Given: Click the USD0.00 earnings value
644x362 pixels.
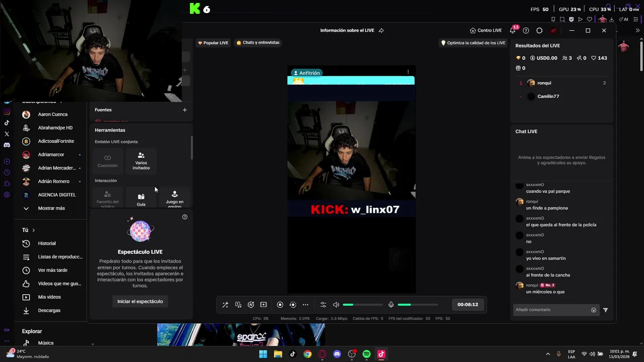Looking at the screenshot, I should click(x=543, y=58).
